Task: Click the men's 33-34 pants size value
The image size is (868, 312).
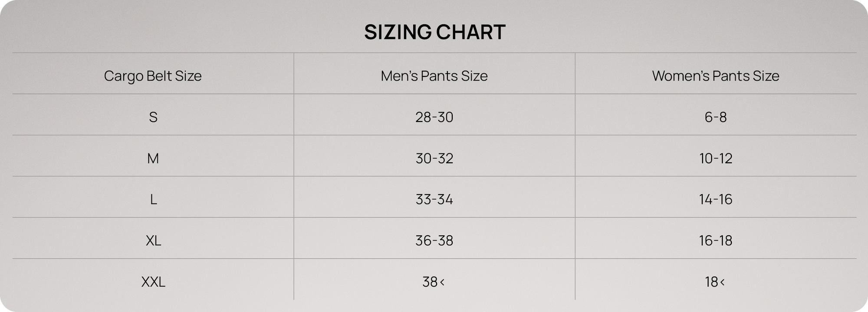Action: click(x=434, y=199)
